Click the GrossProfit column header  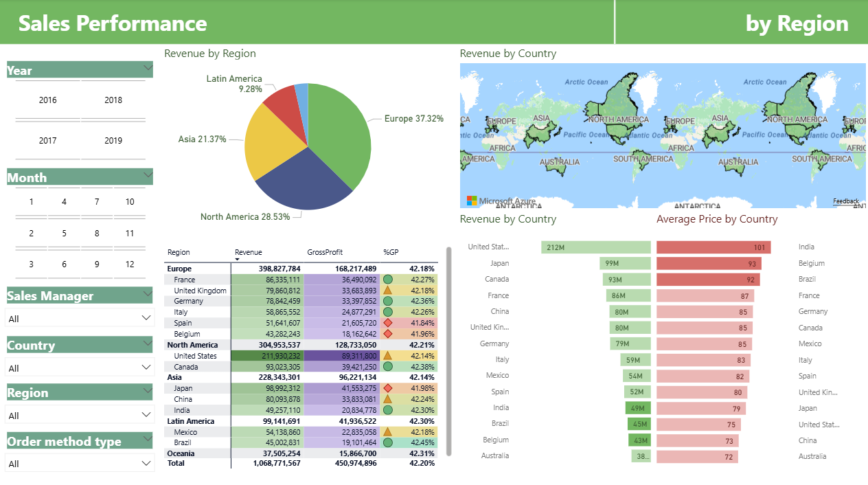point(325,252)
